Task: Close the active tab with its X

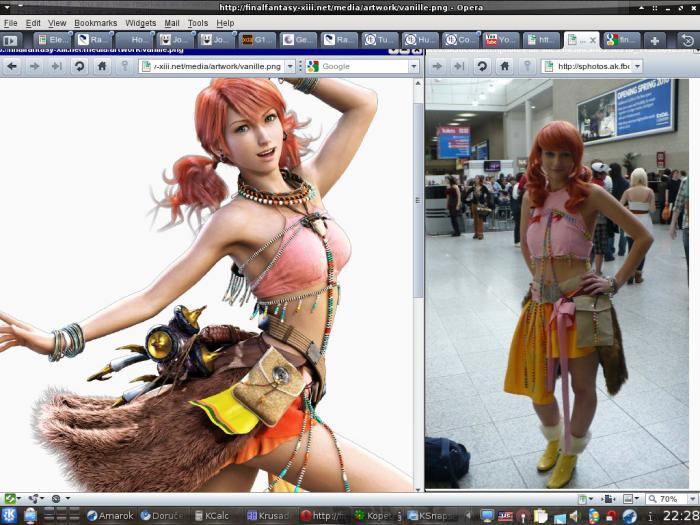Action: pos(593,41)
